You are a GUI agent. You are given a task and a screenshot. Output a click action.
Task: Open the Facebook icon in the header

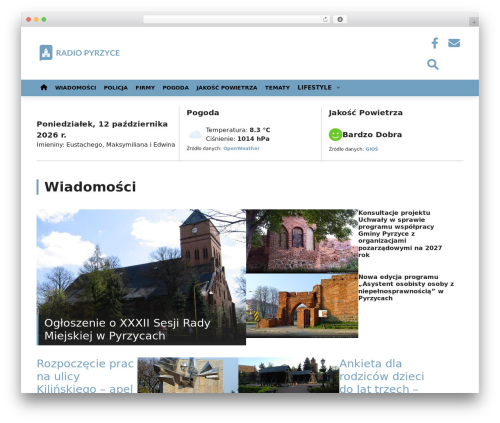(x=434, y=43)
